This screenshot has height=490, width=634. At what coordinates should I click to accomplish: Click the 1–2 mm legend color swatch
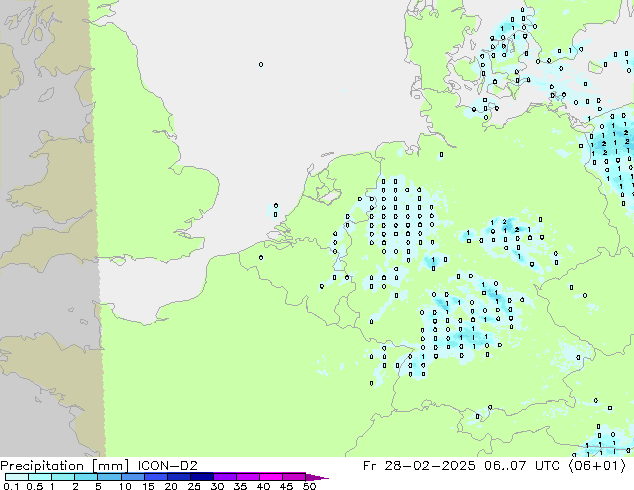click(63, 477)
